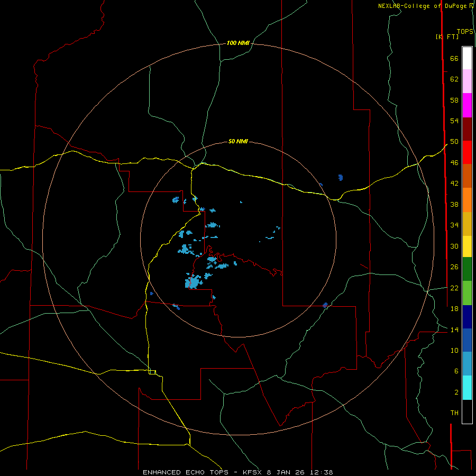Image resolution: width=476 pixels, height=476 pixels.
Task: Click the legend value '26'
Action: click(454, 267)
